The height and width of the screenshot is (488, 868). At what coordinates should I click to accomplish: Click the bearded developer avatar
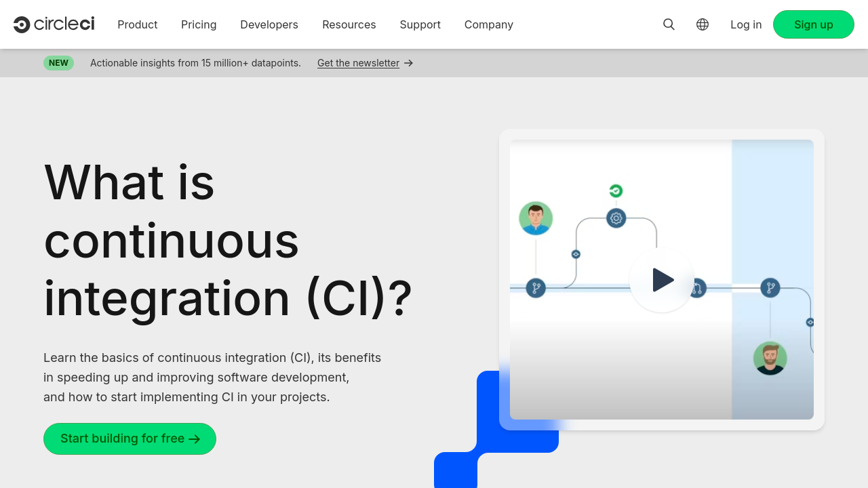(x=770, y=358)
